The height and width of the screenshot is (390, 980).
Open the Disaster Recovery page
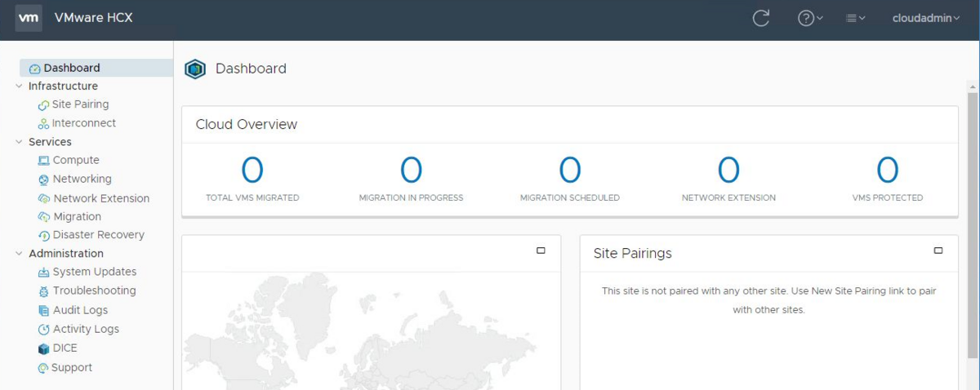coord(99,235)
